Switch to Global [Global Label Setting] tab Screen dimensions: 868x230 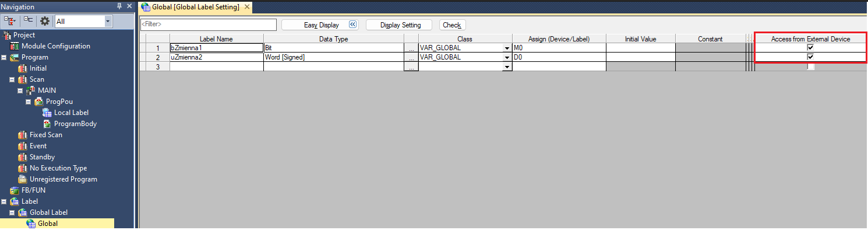pos(196,7)
